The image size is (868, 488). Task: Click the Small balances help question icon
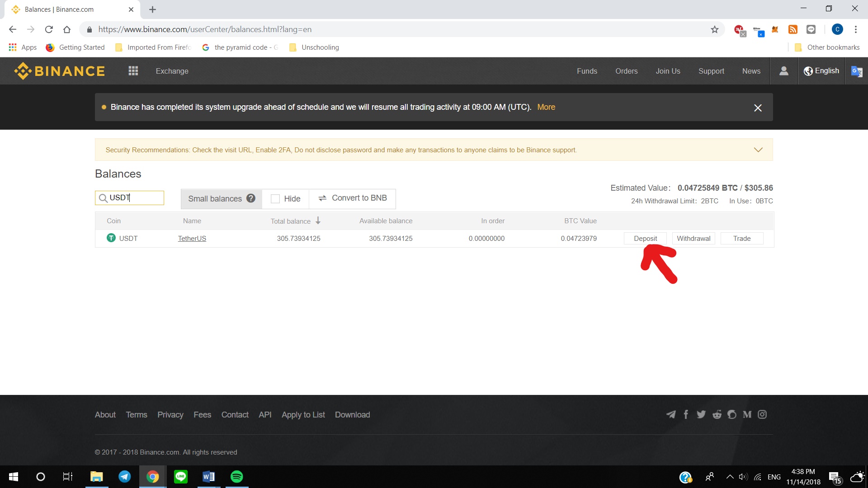pyautogui.click(x=251, y=198)
